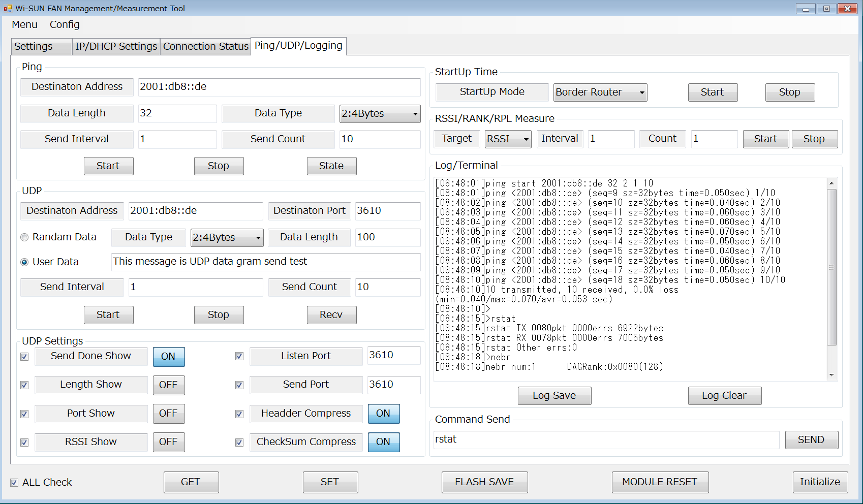Select the Randam Data radio button

pyautogui.click(x=24, y=237)
